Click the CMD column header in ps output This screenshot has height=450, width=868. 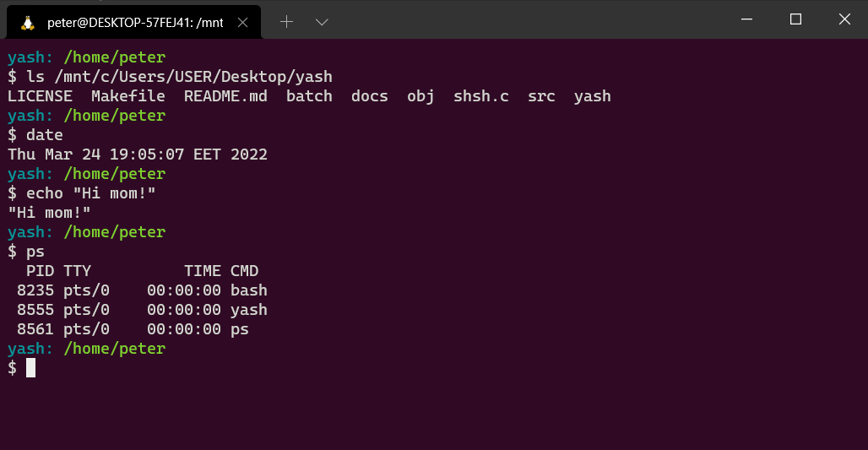(244, 271)
